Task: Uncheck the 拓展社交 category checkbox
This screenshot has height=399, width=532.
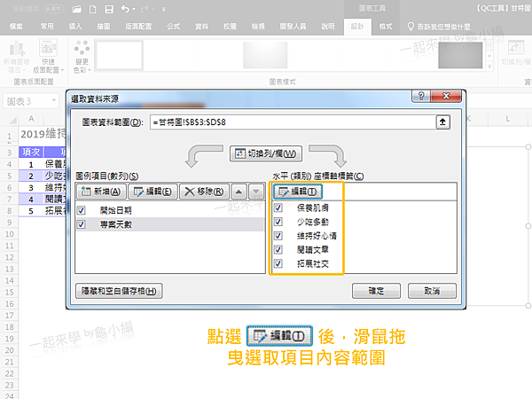Action: pyautogui.click(x=278, y=263)
